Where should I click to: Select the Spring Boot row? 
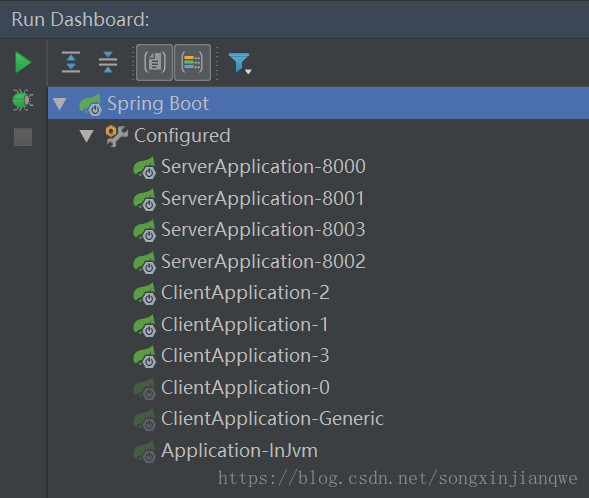318,103
